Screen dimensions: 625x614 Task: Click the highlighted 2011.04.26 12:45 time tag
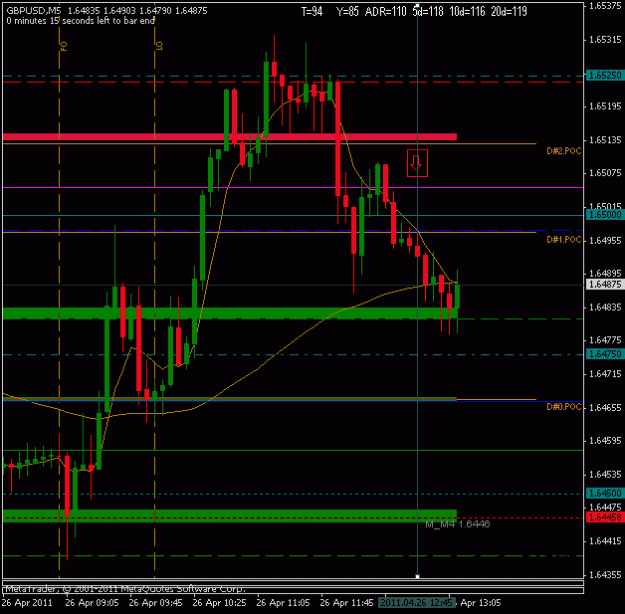pyautogui.click(x=417, y=602)
